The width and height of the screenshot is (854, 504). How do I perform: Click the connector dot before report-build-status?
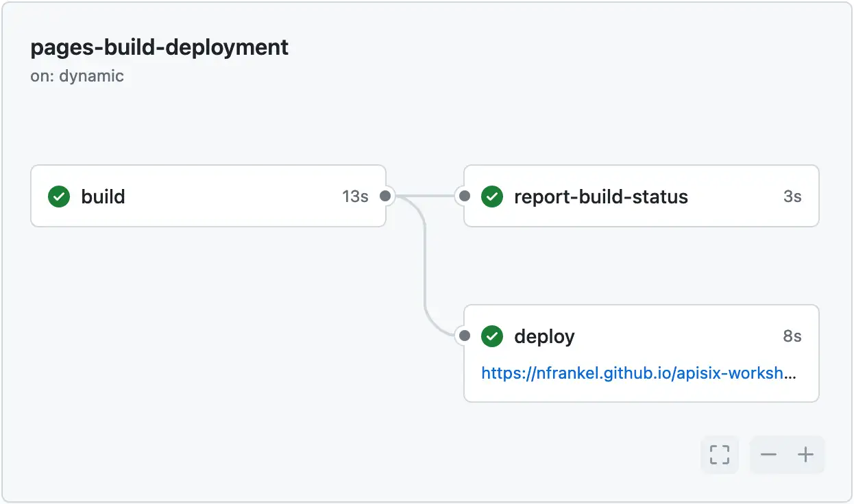[464, 196]
